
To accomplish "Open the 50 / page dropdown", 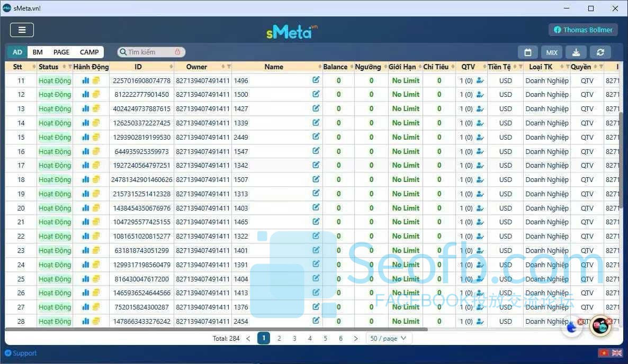I will pyautogui.click(x=389, y=338).
